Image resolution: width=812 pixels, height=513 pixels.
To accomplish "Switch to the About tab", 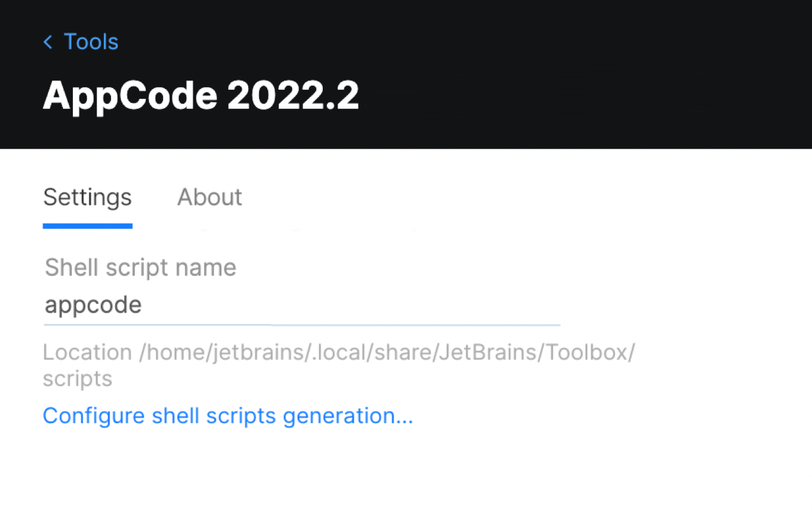I will click(x=209, y=197).
